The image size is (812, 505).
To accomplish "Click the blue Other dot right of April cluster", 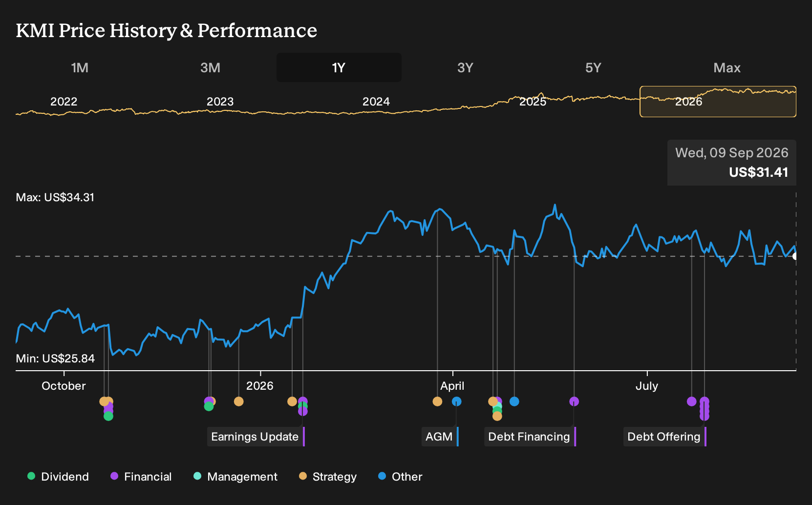I will coord(514,401).
